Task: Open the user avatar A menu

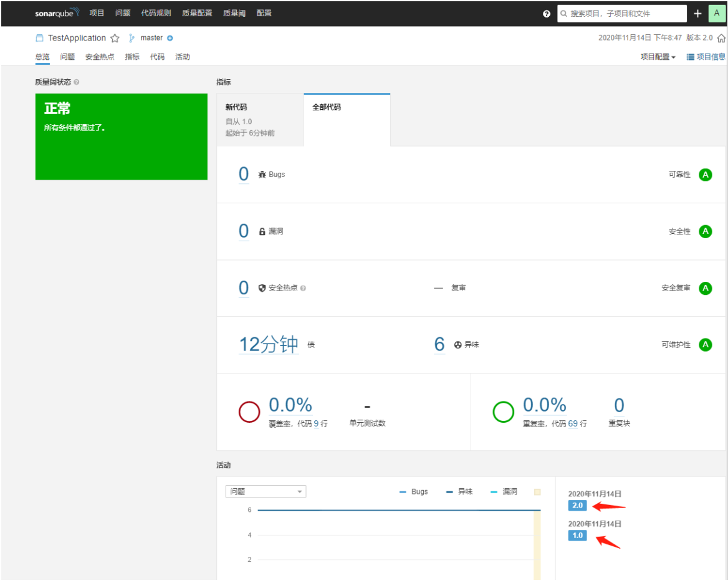Action: pos(717,14)
